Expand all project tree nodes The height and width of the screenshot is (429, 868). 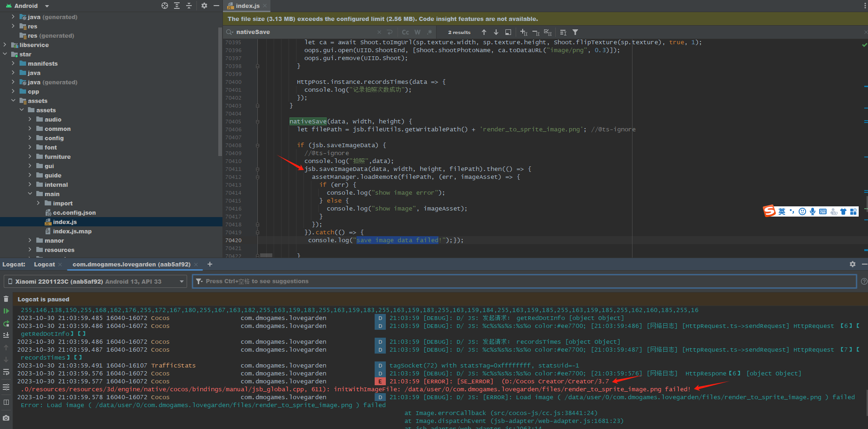coord(177,6)
